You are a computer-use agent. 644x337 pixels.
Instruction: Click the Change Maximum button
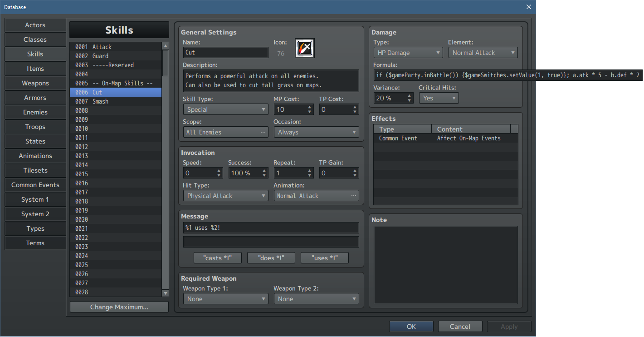[119, 307]
